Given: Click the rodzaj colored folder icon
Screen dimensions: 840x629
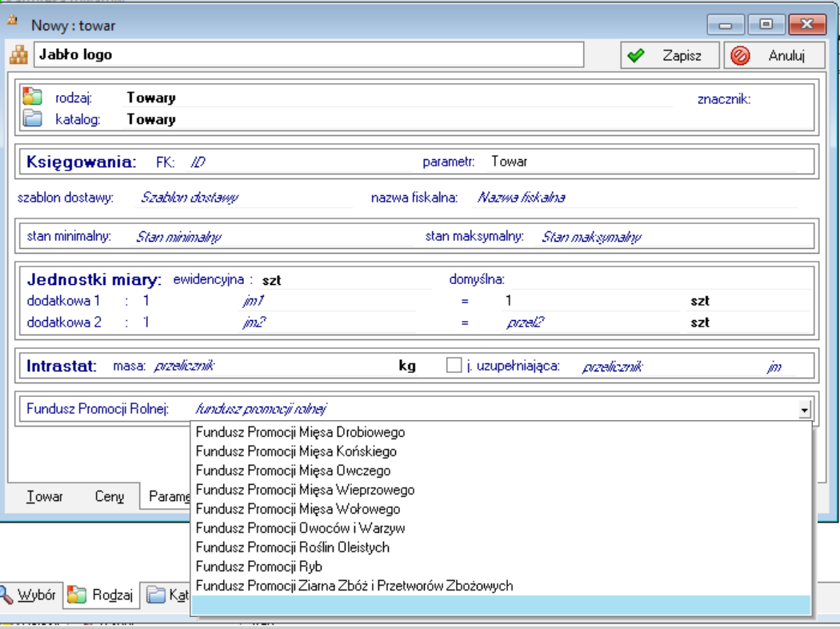Looking at the screenshot, I should coord(32,98).
